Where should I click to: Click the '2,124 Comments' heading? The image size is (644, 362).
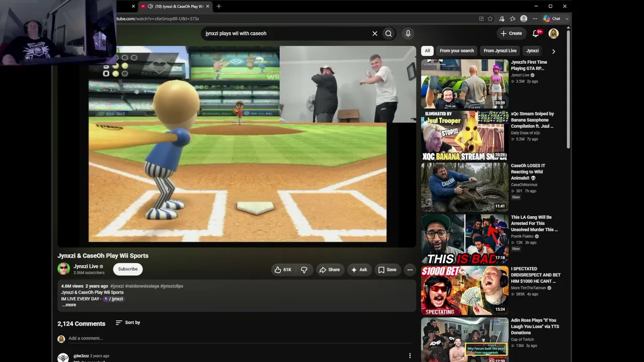(81, 324)
